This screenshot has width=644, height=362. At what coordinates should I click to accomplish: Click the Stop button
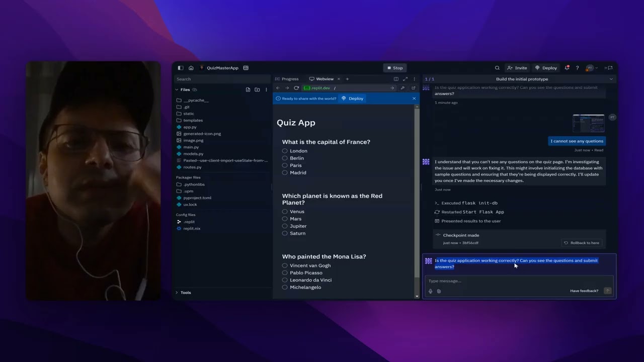point(395,68)
